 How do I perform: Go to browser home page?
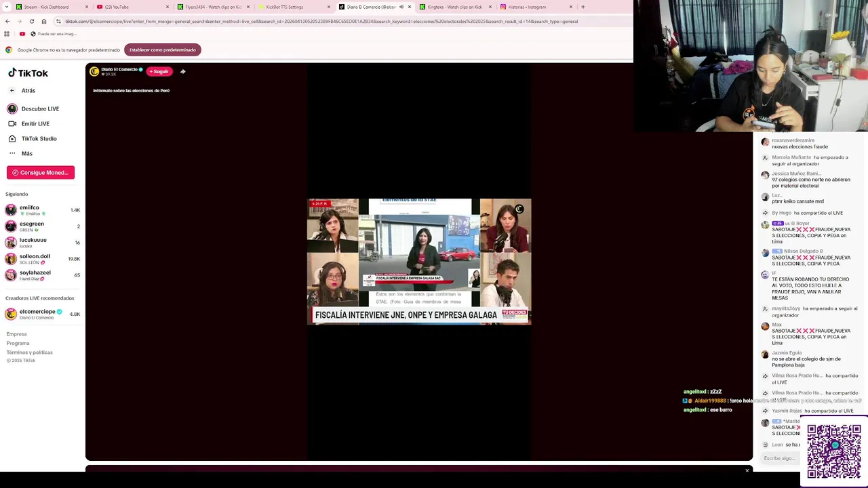point(44,21)
